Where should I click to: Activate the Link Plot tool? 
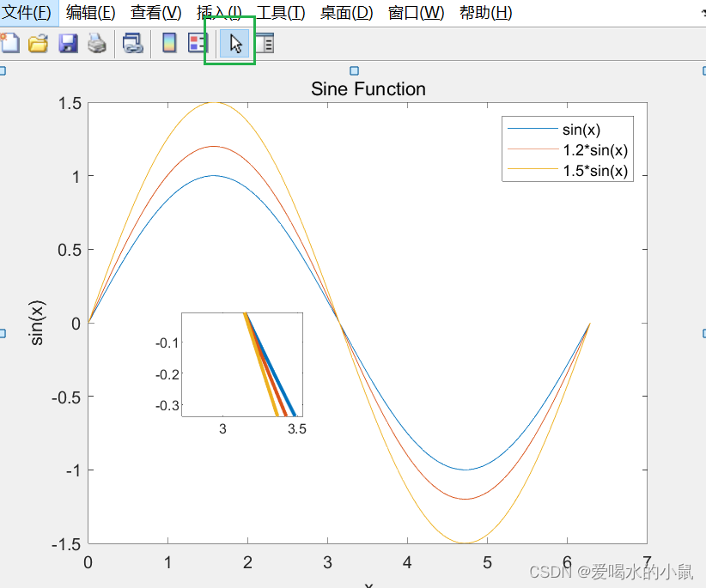[x=133, y=43]
